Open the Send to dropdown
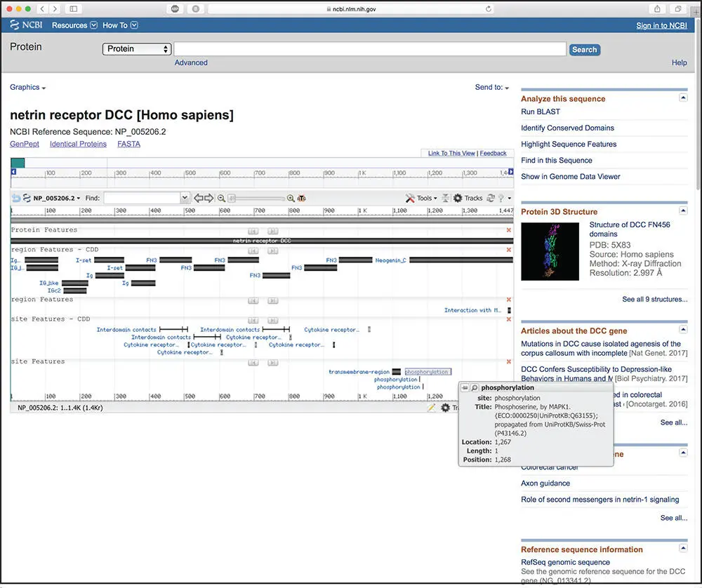 point(492,87)
